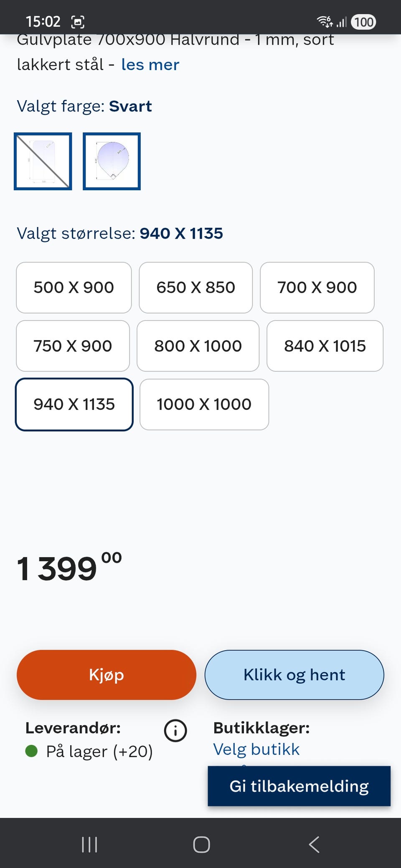
Task: Tap the battery level indicator
Action: pyautogui.click(x=363, y=22)
